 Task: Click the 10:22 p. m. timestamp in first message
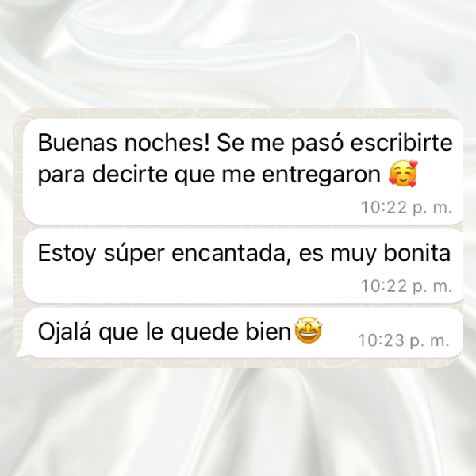coord(406,208)
